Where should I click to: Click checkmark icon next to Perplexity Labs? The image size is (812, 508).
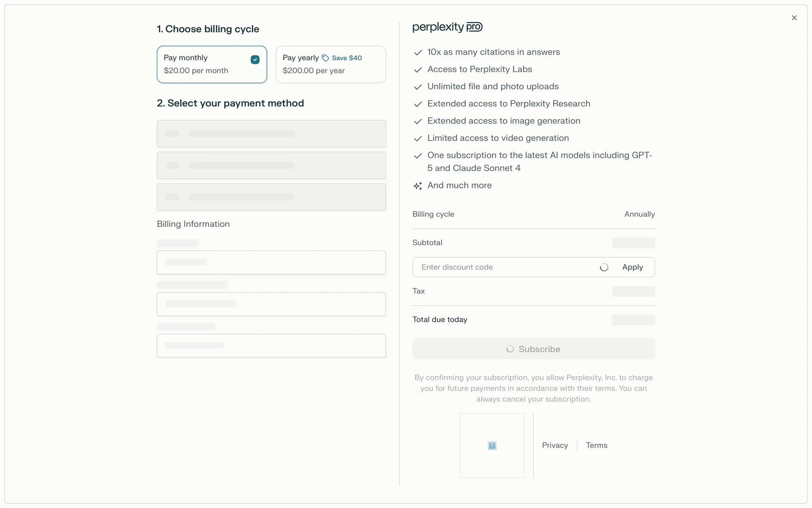coord(418,70)
